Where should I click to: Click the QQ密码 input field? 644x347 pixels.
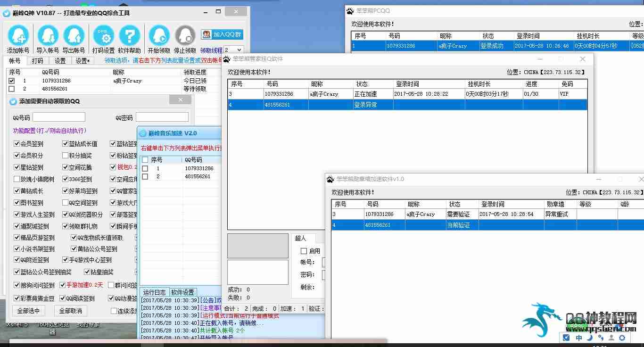tap(162, 117)
